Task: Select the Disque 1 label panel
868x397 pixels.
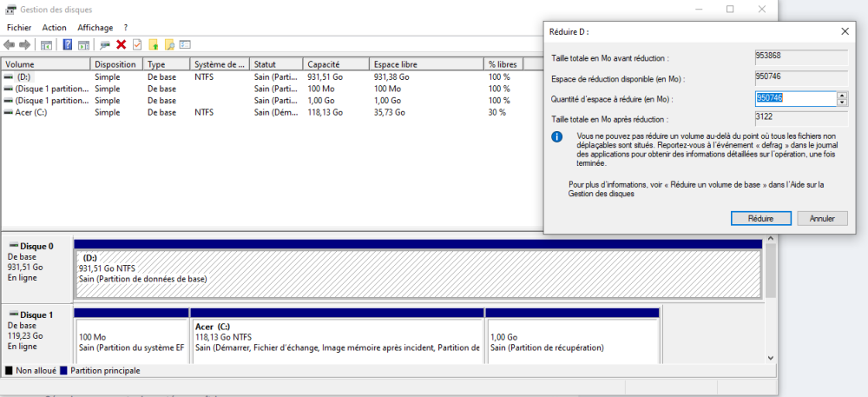Action: (x=37, y=334)
